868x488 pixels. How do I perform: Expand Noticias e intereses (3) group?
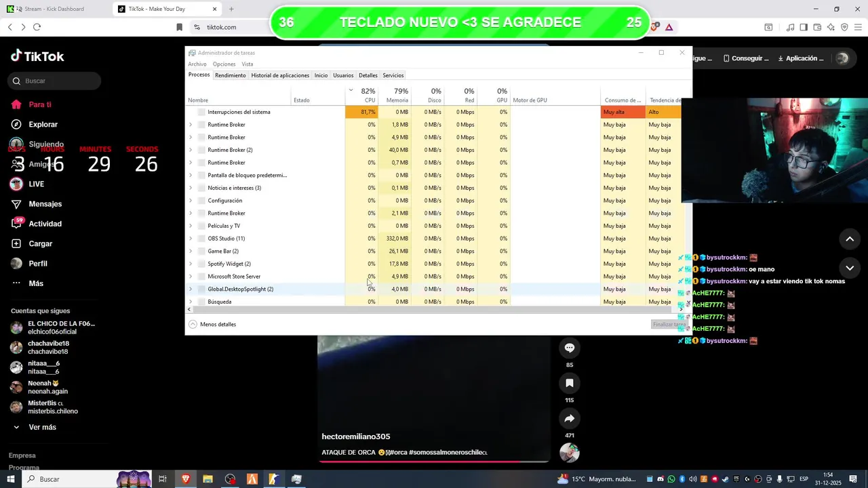pos(191,188)
